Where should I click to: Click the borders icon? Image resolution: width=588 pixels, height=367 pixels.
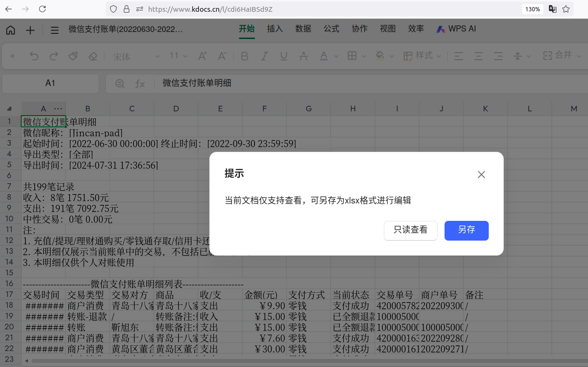click(x=352, y=56)
